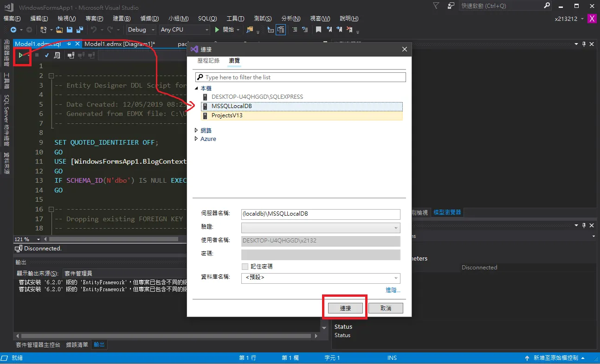600x364 pixels.
Task: Click the Save All toolbar icon
Action: pos(79,30)
